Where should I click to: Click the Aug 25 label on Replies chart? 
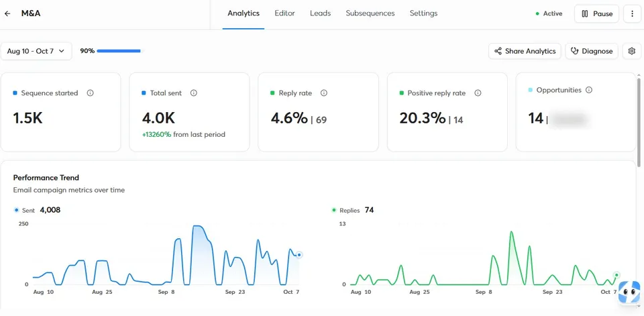click(421, 292)
